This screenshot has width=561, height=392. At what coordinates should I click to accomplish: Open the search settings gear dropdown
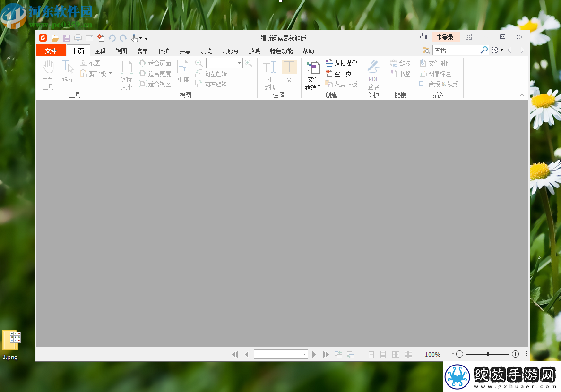point(497,50)
